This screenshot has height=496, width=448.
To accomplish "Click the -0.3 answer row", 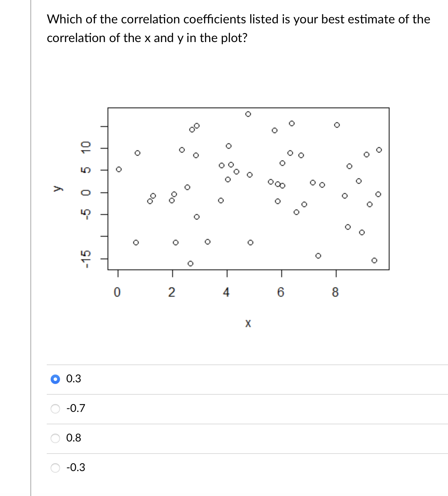I will click(x=156, y=468).
